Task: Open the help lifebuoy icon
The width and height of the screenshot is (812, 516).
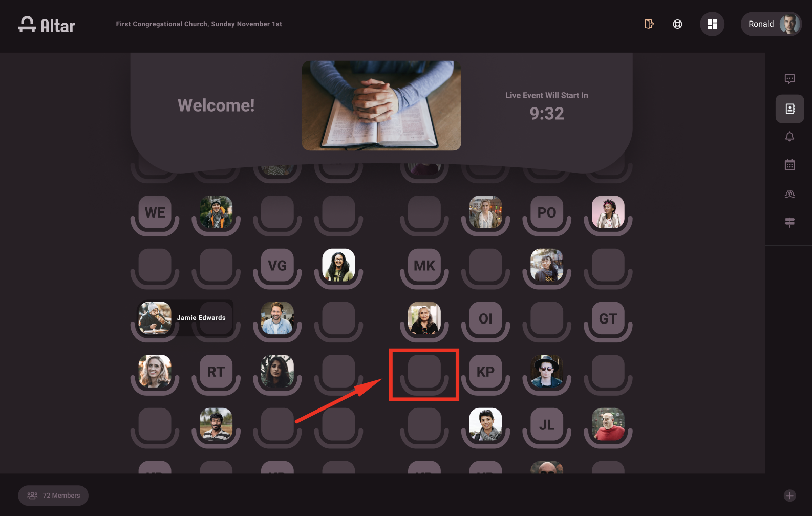Action: [677, 24]
